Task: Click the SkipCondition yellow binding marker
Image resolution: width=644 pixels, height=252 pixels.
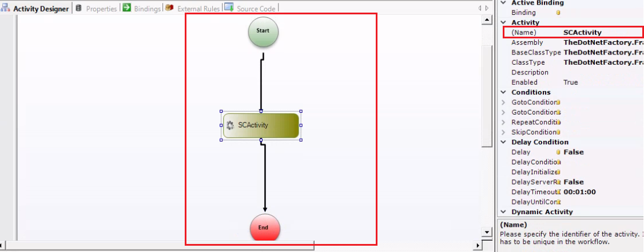Action: point(559,132)
